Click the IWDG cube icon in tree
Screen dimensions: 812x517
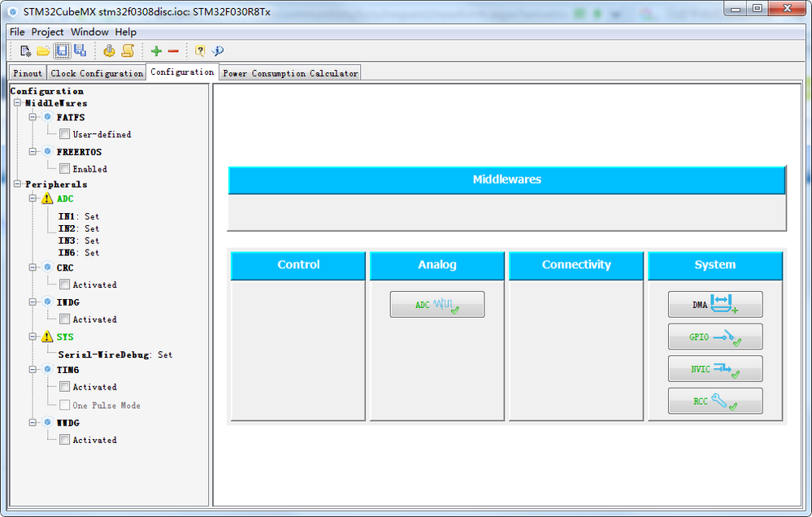click(x=48, y=302)
